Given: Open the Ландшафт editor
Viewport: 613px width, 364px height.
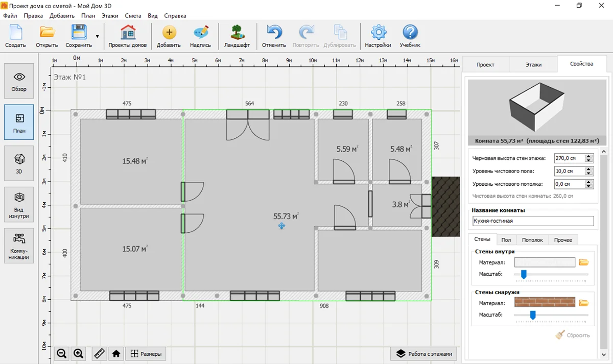Looking at the screenshot, I should click(x=237, y=36).
